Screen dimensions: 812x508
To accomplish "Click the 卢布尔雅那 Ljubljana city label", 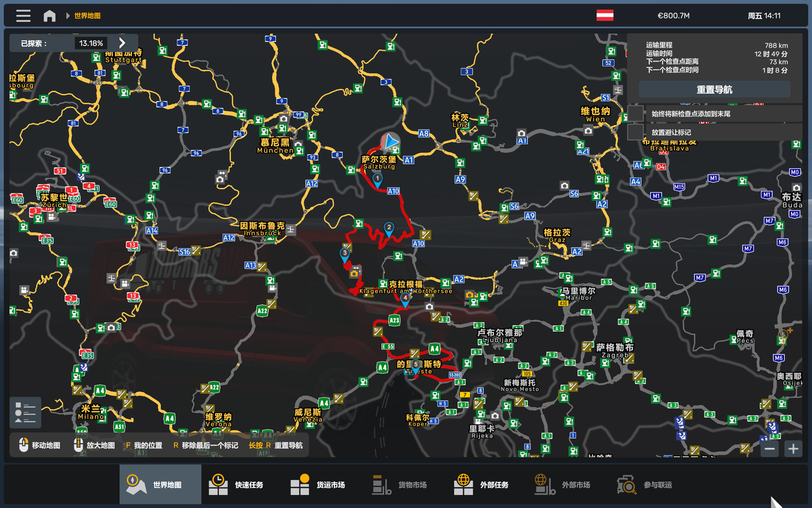I will [x=500, y=336].
